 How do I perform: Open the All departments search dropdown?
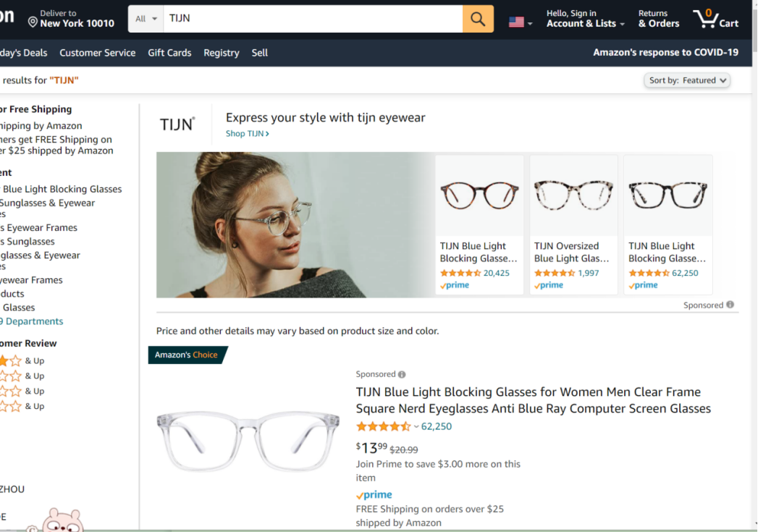146,19
